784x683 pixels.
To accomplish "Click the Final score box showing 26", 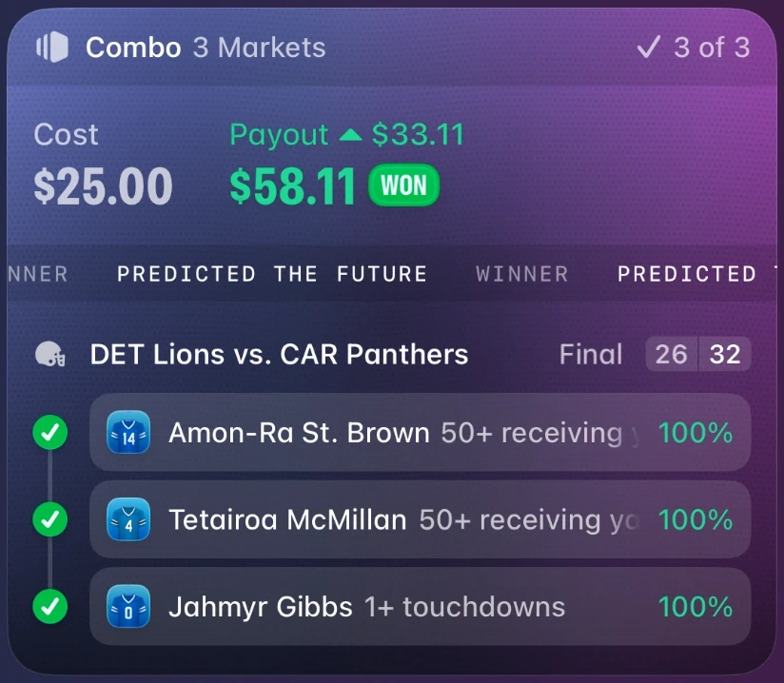I will 671,354.
